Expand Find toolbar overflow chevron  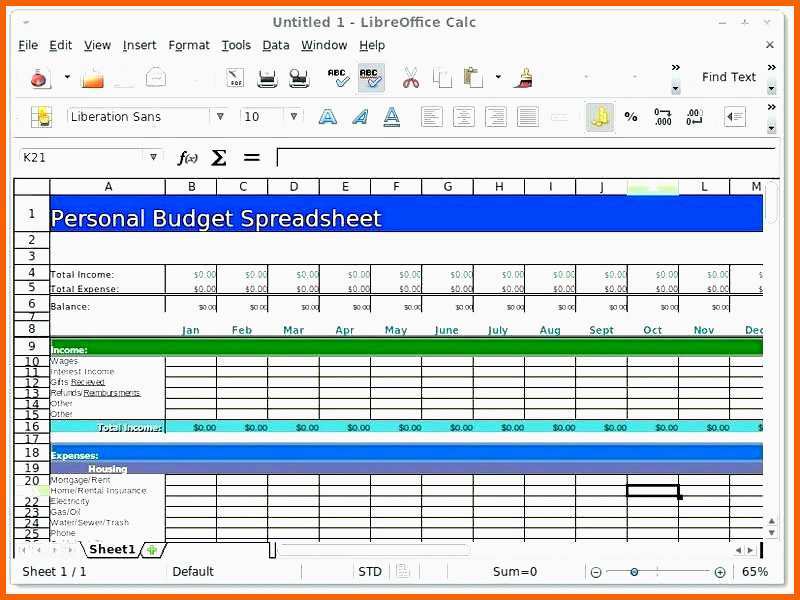pos(771,67)
